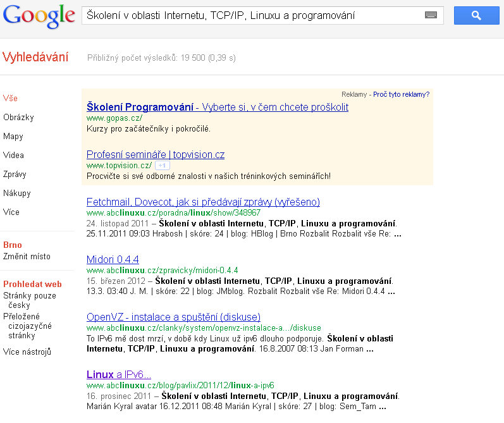The width and height of the screenshot is (504, 423).
Task: Expand the Více categories list
Action: tap(11, 212)
